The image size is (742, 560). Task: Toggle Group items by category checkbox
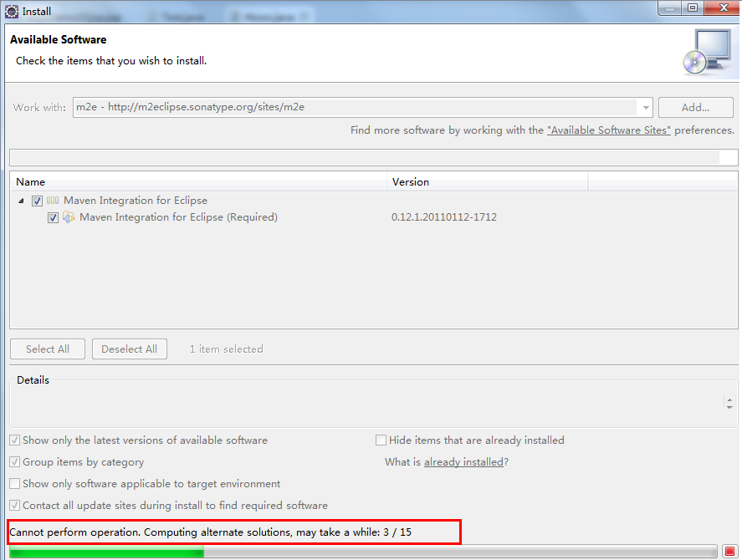(15, 462)
